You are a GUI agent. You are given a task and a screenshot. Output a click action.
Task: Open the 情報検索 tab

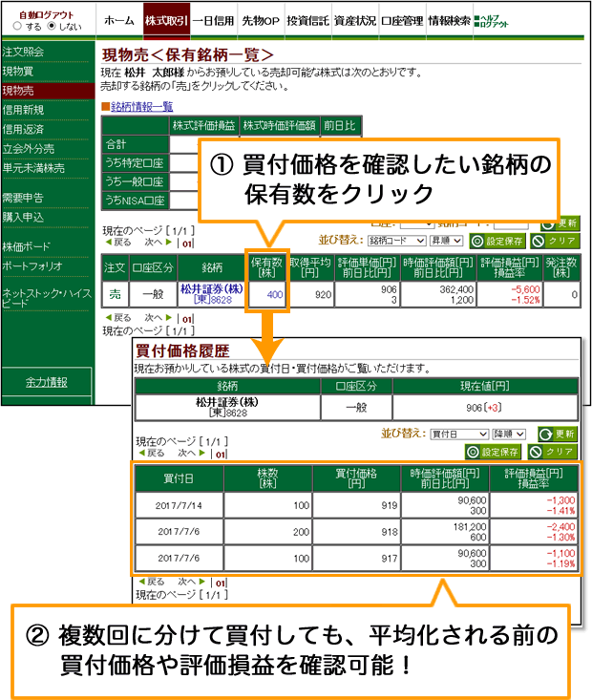click(450, 21)
